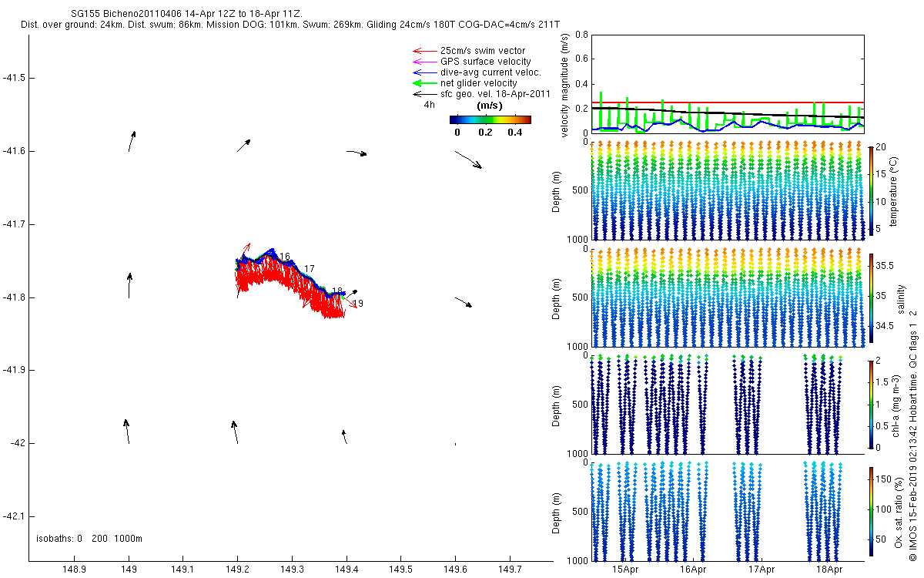
Task: Click the map longitude tick '148.9'
Action: tap(74, 570)
